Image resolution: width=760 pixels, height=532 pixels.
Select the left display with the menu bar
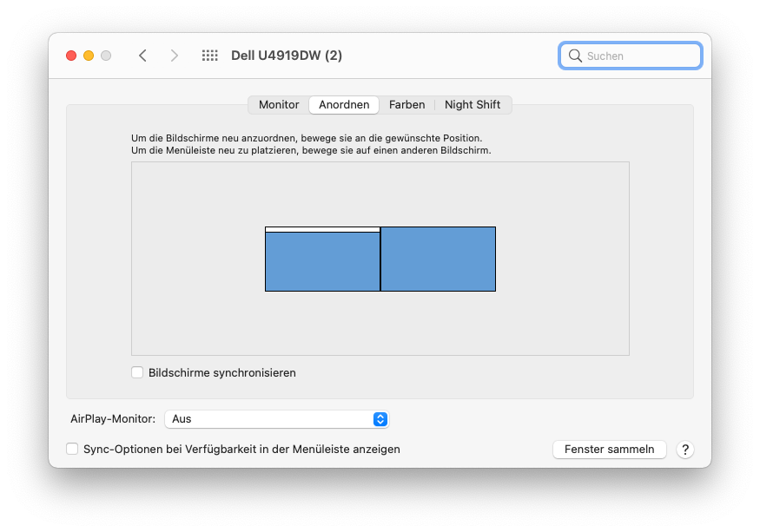coord(322,261)
